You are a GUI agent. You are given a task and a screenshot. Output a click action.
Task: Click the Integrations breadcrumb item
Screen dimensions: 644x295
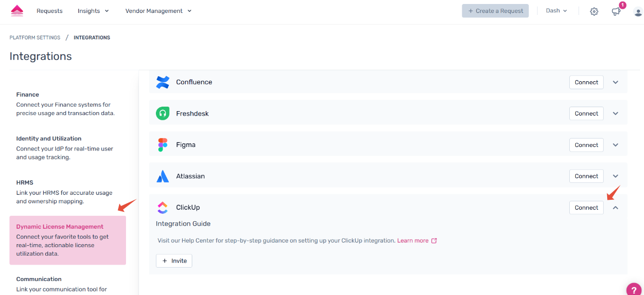(92, 38)
